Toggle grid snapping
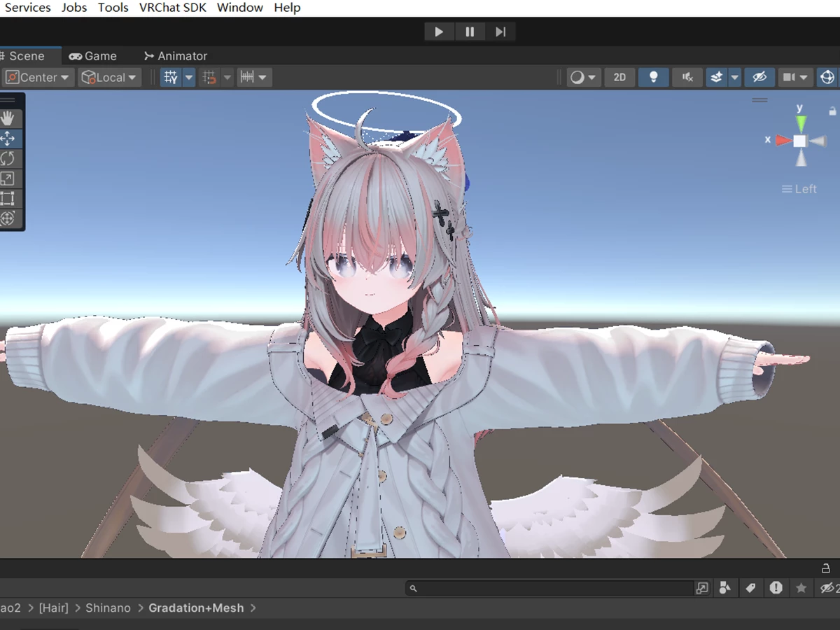This screenshot has width=840, height=630. (209, 78)
